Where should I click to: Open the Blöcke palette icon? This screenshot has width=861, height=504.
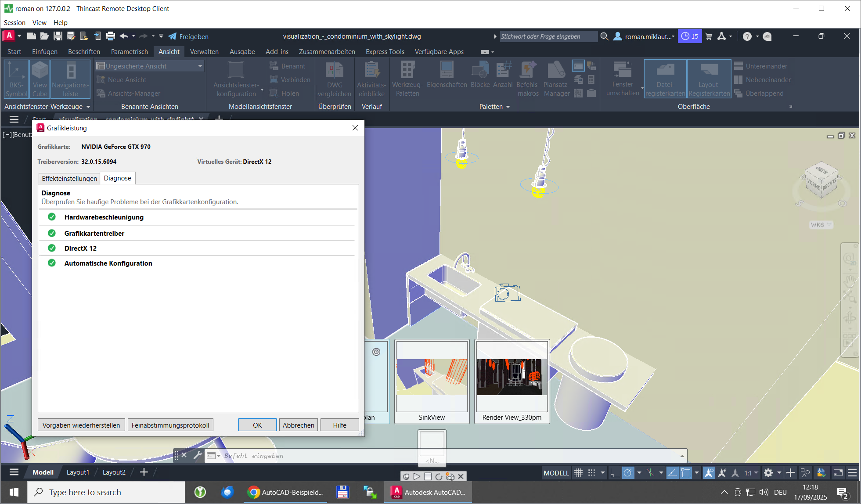(480, 75)
